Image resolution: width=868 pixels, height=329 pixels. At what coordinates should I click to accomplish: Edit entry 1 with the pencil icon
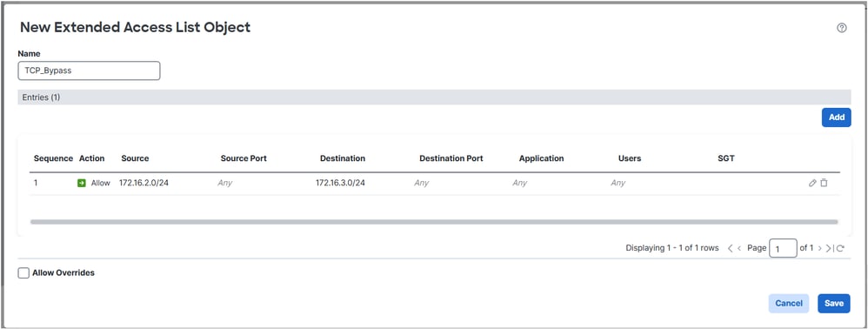[x=812, y=183]
